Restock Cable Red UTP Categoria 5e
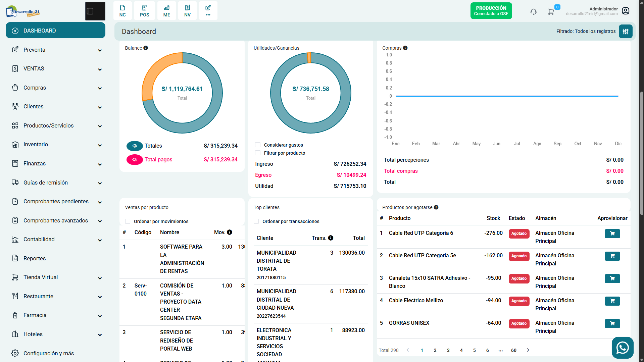 pyautogui.click(x=612, y=256)
